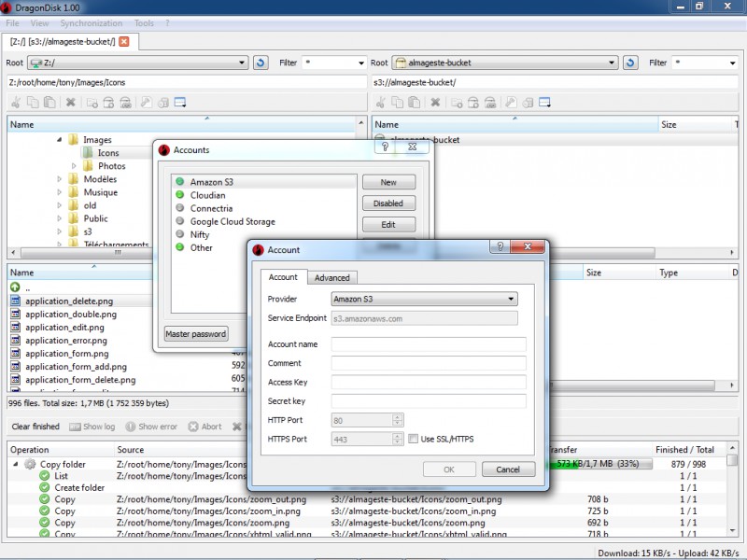Click the copy icon in the left pane toolbar
This screenshot has height=560, width=747.
[x=33, y=103]
